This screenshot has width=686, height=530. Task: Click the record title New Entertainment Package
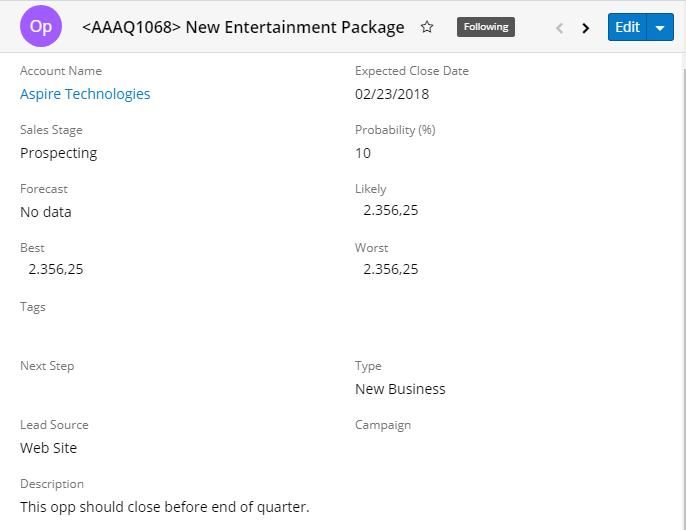tap(243, 27)
